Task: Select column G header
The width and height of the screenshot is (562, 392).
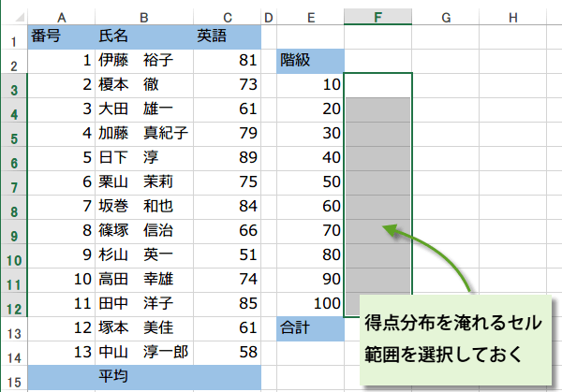Action: click(446, 17)
